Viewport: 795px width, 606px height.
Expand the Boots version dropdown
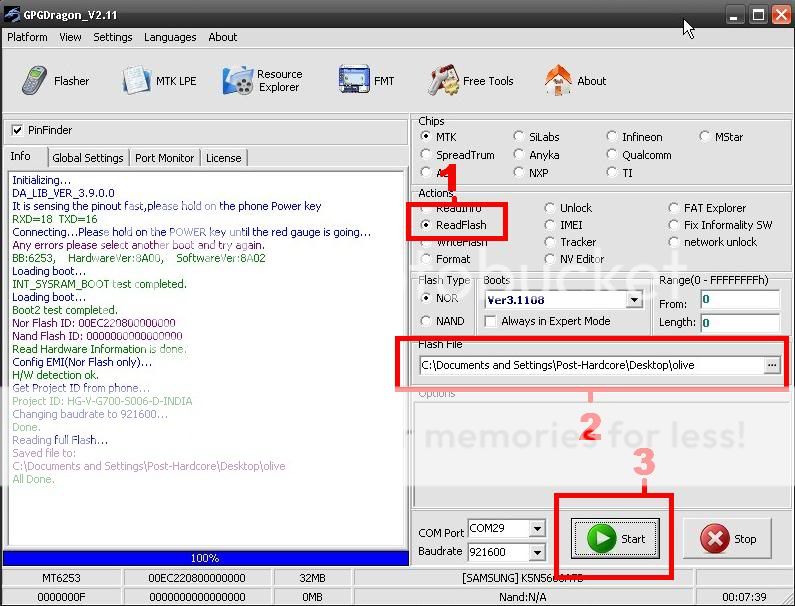point(634,300)
